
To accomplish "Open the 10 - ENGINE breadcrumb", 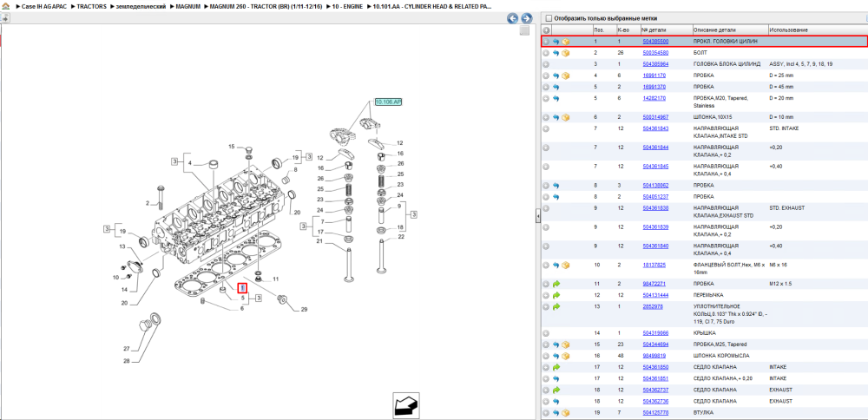I will click(x=348, y=6).
